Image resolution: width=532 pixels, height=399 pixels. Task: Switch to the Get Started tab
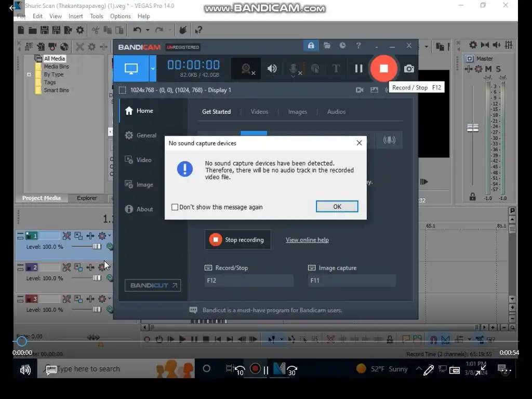(x=217, y=112)
